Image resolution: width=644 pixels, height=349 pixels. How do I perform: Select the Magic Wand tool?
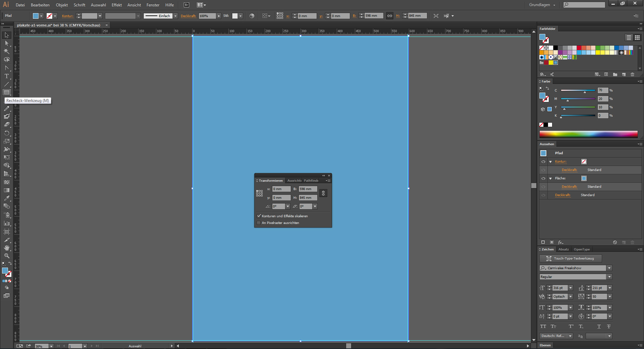(6, 51)
